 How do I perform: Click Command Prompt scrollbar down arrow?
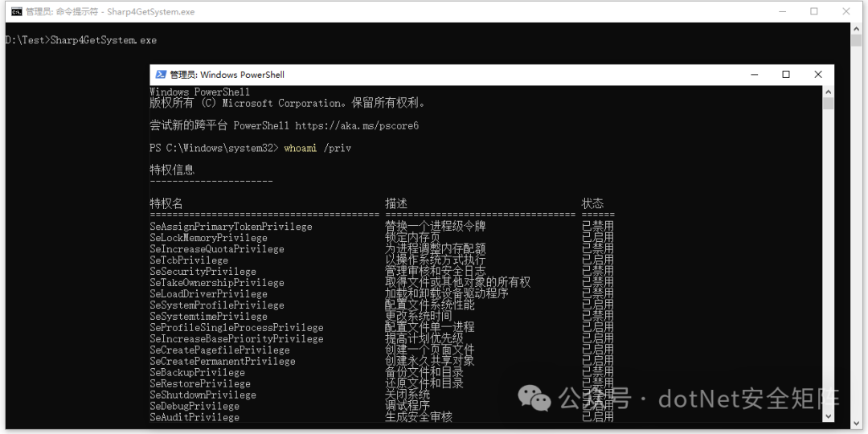point(857,423)
